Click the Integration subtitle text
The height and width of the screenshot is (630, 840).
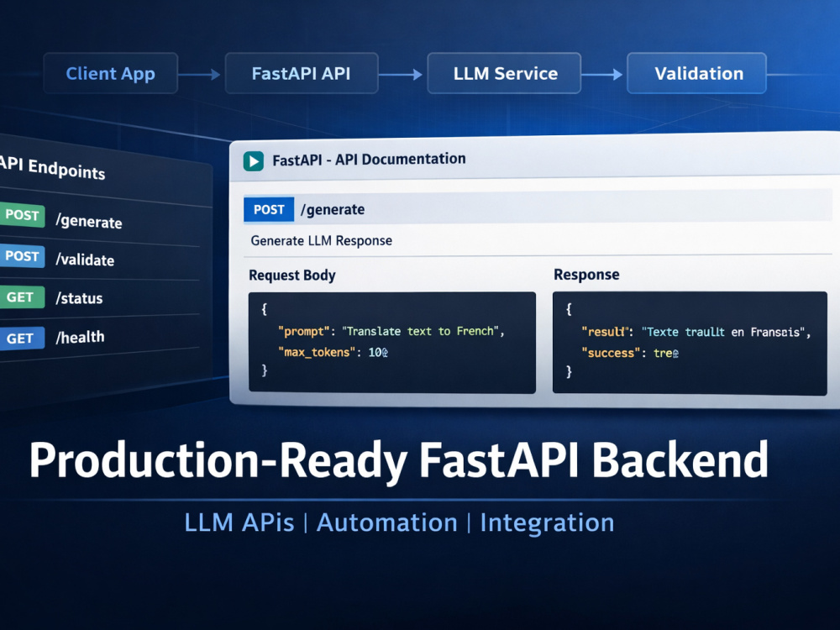pyautogui.click(x=547, y=524)
